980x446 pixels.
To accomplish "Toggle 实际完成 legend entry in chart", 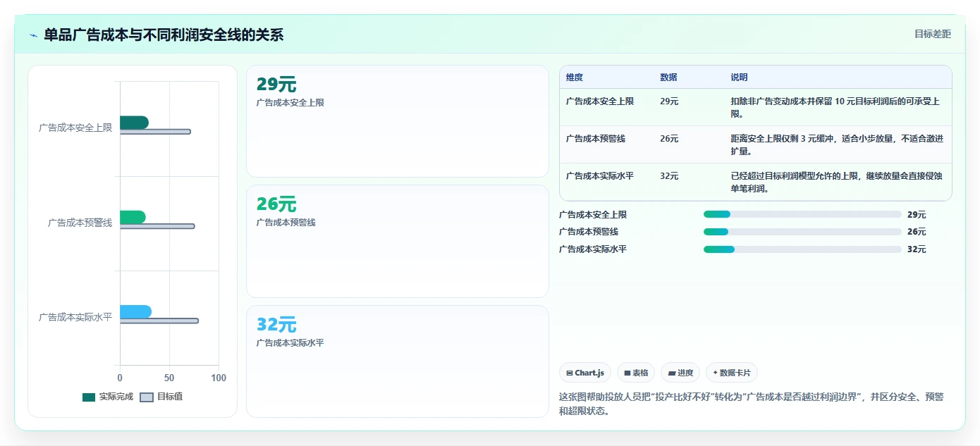I will click(x=108, y=397).
